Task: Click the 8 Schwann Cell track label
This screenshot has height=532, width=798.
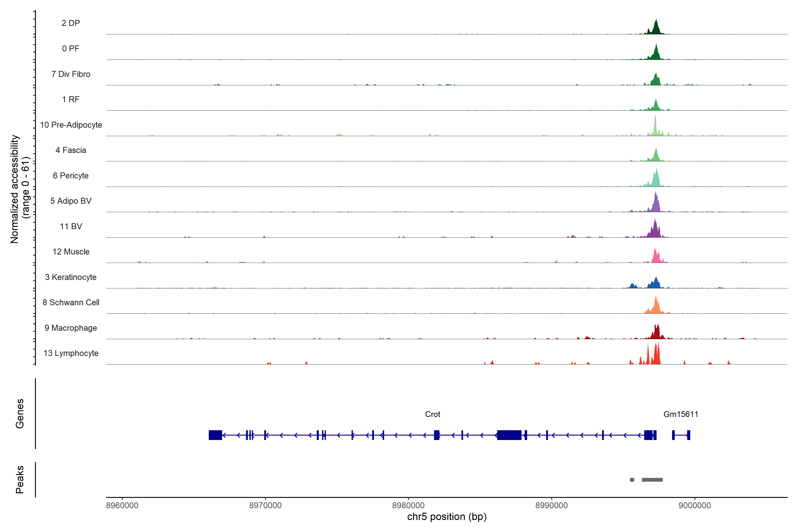Action: pyautogui.click(x=70, y=302)
